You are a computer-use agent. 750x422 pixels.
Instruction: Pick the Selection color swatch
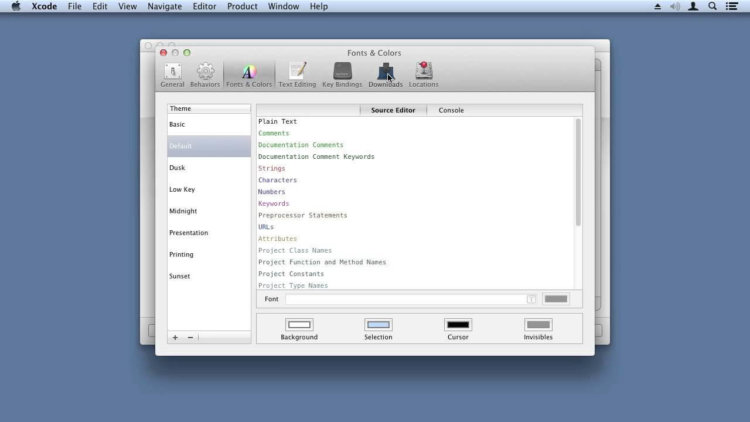coord(378,325)
